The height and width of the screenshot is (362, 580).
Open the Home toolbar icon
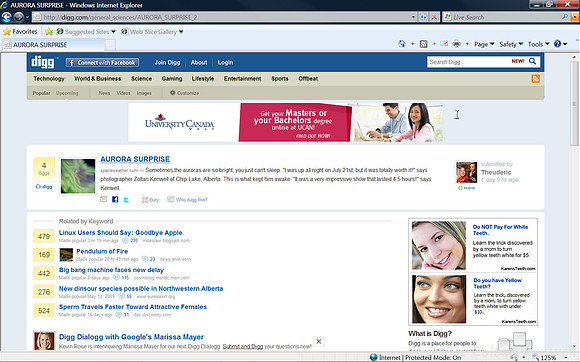[x=402, y=44]
